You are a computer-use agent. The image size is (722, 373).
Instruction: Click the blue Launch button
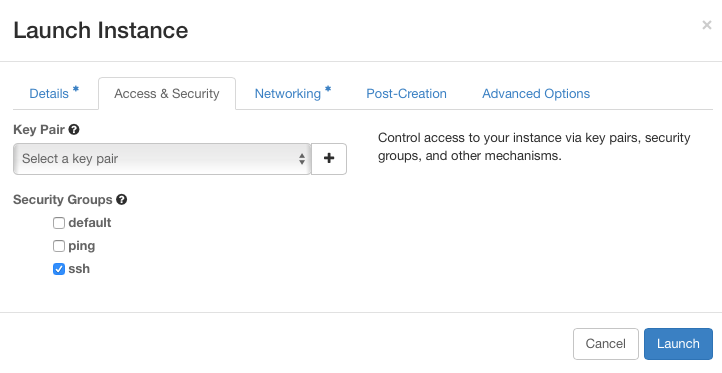[678, 344]
